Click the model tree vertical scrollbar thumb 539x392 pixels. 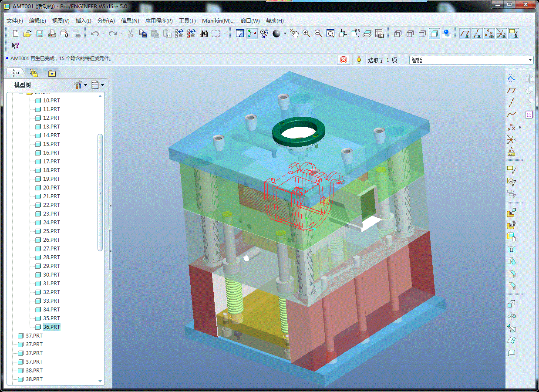point(100,192)
